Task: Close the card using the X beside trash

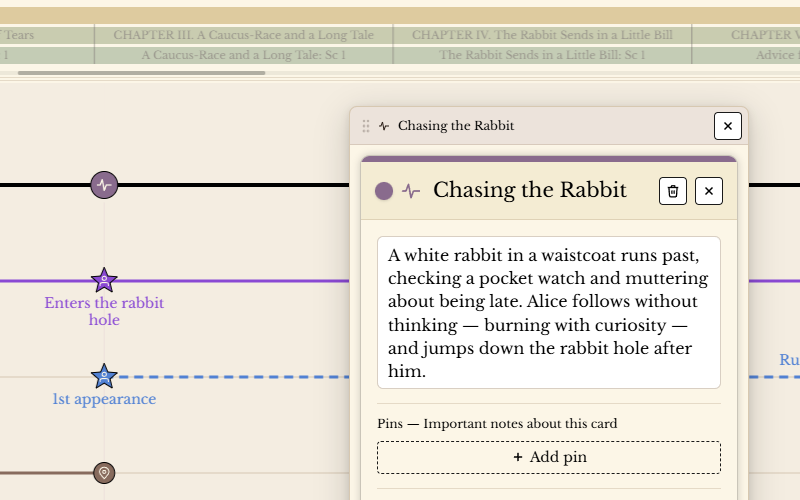Action: (709, 191)
